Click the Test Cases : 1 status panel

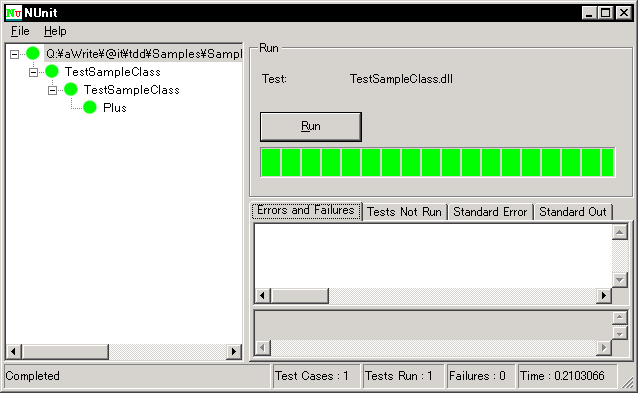(x=316, y=376)
